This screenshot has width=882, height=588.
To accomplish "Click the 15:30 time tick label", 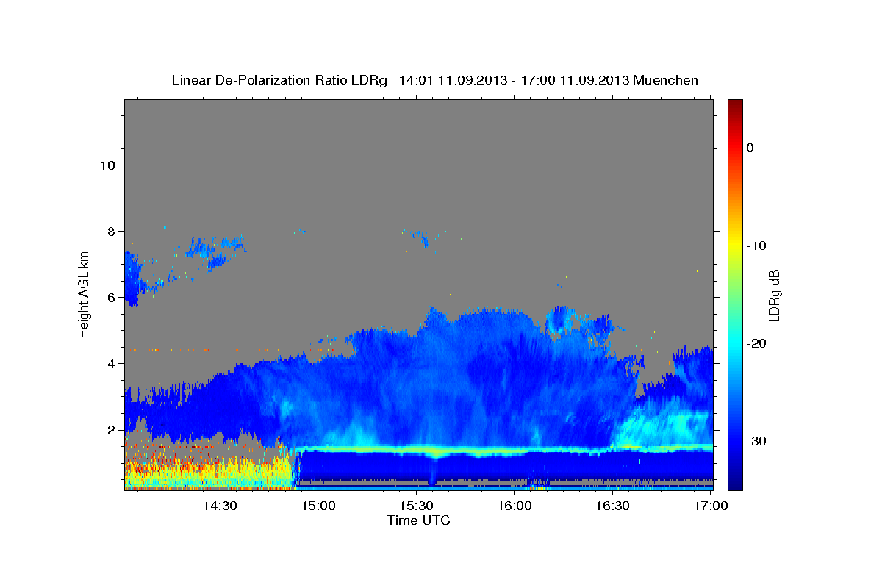I will [416, 506].
